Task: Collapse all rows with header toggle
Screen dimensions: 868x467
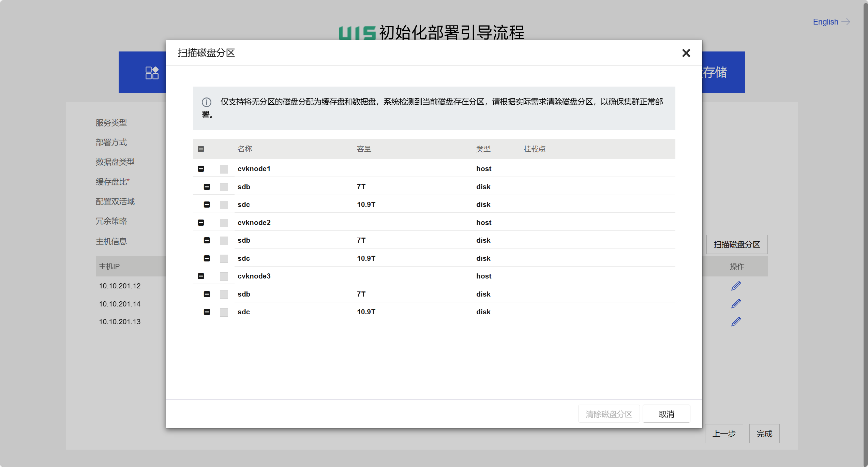Action: pos(201,149)
